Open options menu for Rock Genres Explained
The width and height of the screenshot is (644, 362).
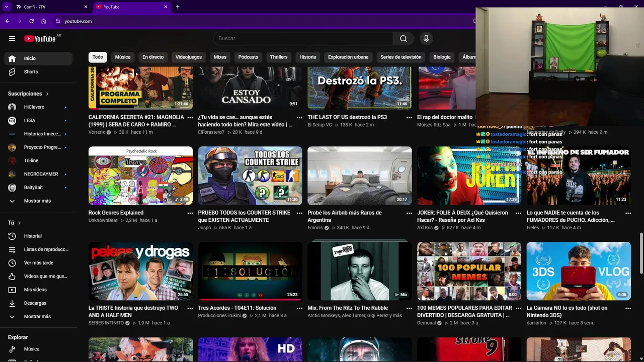point(190,213)
